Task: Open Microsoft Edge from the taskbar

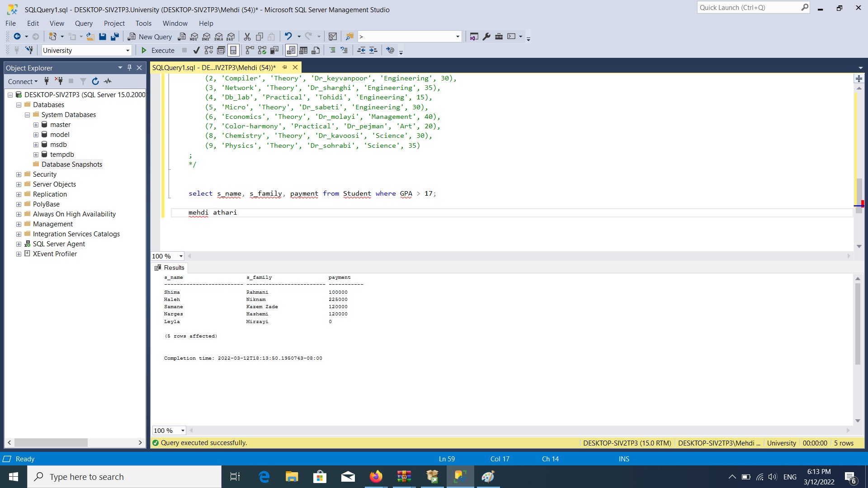Action: coord(264,477)
